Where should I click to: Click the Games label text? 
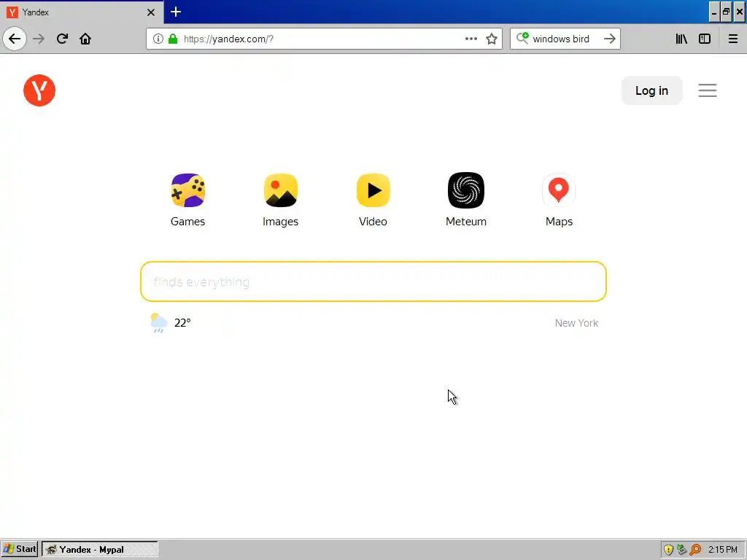click(x=187, y=222)
